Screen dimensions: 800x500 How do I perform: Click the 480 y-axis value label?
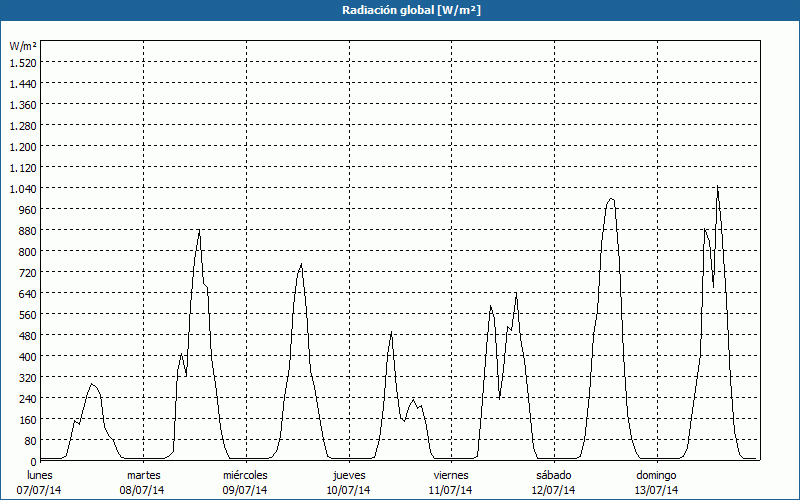(x=27, y=335)
